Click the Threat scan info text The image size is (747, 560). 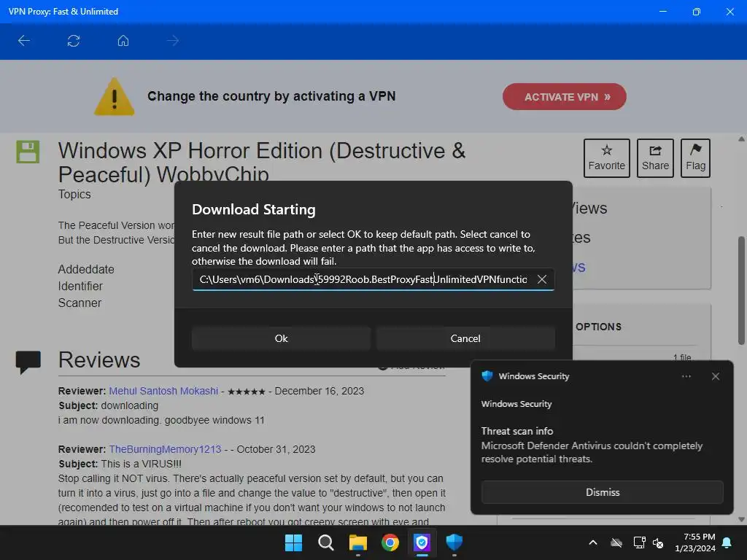[517, 431]
